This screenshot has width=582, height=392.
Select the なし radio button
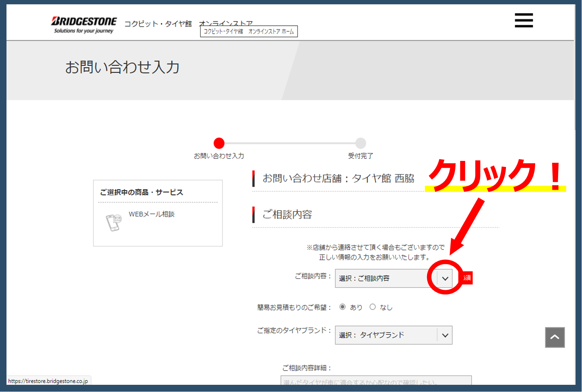(x=373, y=307)
